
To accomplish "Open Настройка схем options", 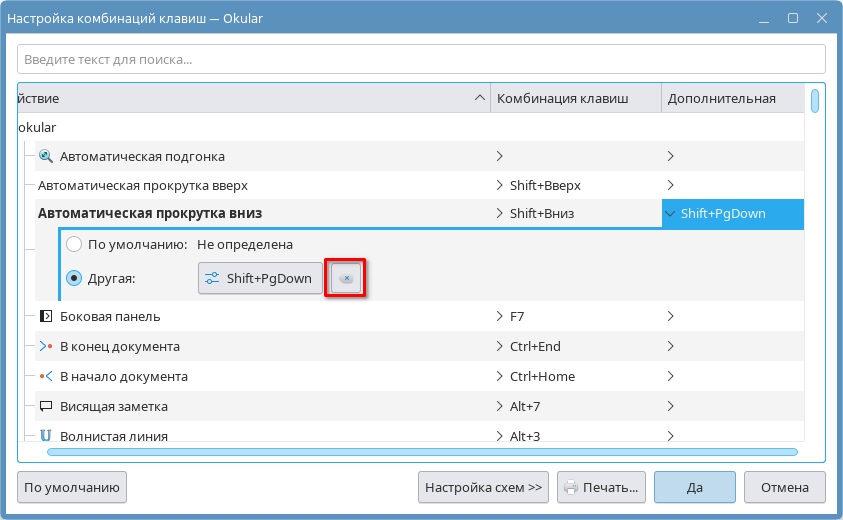I will tap(483, 488).
